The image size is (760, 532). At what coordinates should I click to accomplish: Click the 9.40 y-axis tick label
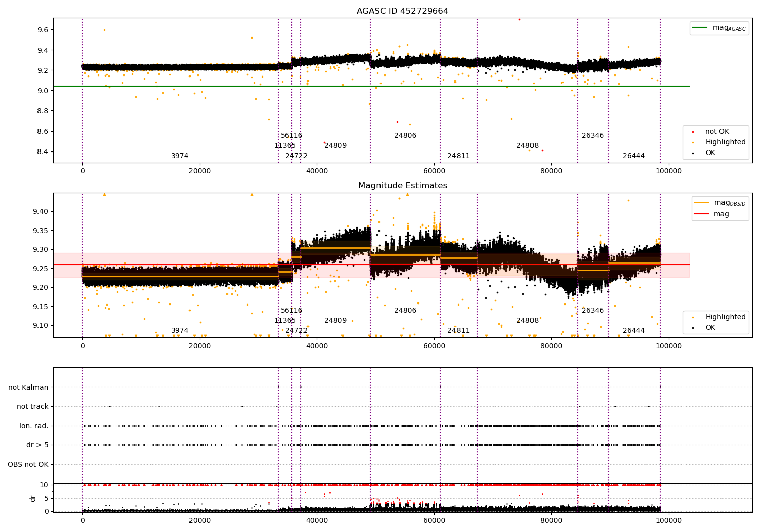(x=41, y=211)
